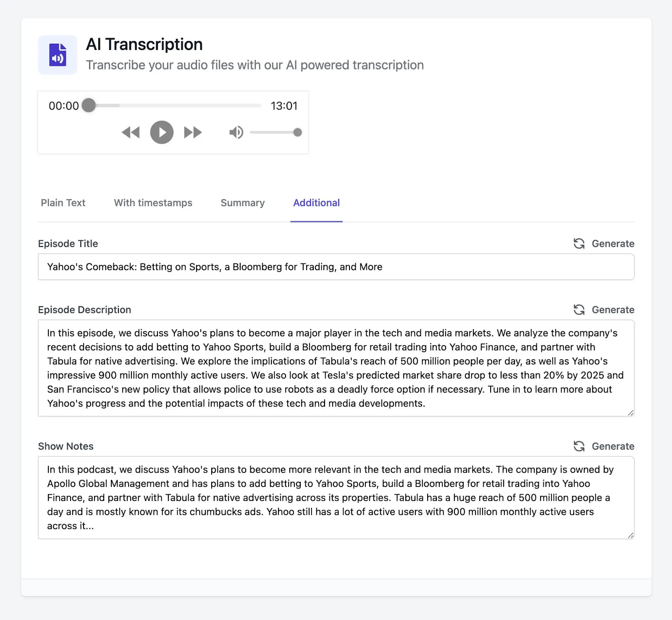Image resolution: width=672 pixels, height=620 pixels.
Task: Click the Show Notes resize handle
Action: (630, 535)
